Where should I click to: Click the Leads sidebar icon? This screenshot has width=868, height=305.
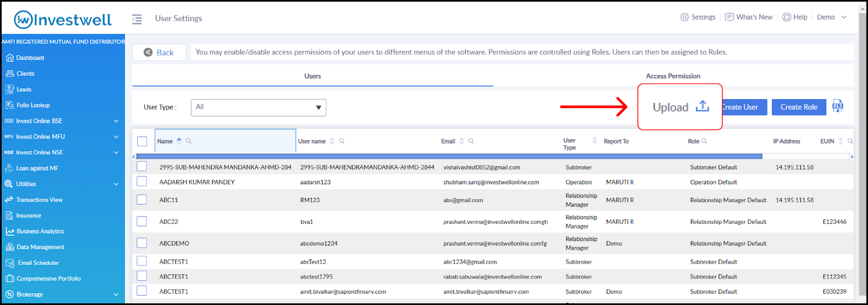point(9,89)
